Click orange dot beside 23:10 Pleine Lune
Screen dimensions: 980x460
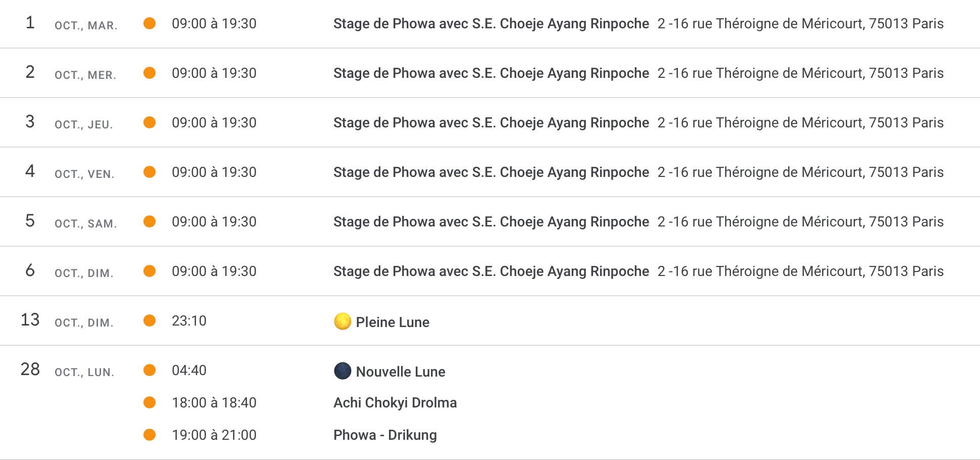(x=150, y=320)
